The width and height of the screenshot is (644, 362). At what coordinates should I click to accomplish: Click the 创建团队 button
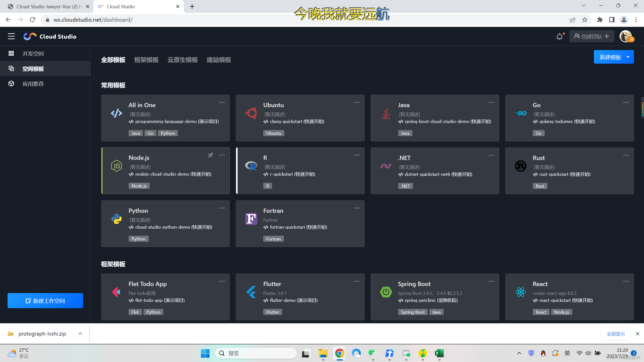pyautogui.click(x=591, y=36)
